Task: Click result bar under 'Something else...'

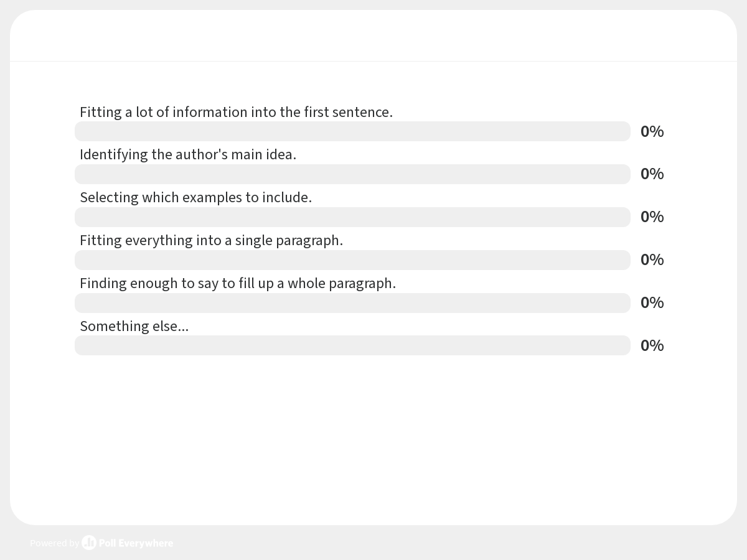Action: pos(352,345)
